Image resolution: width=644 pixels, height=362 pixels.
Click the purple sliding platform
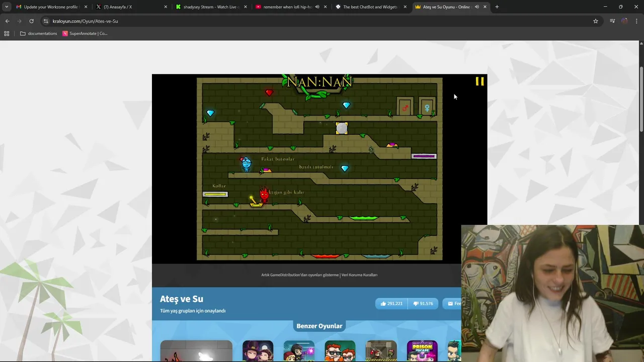coord(424,156)
